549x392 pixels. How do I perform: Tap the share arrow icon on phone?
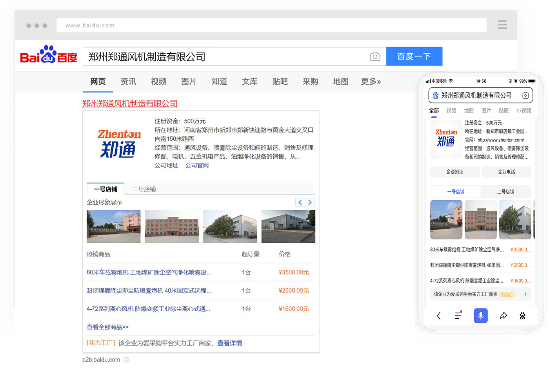504,316
